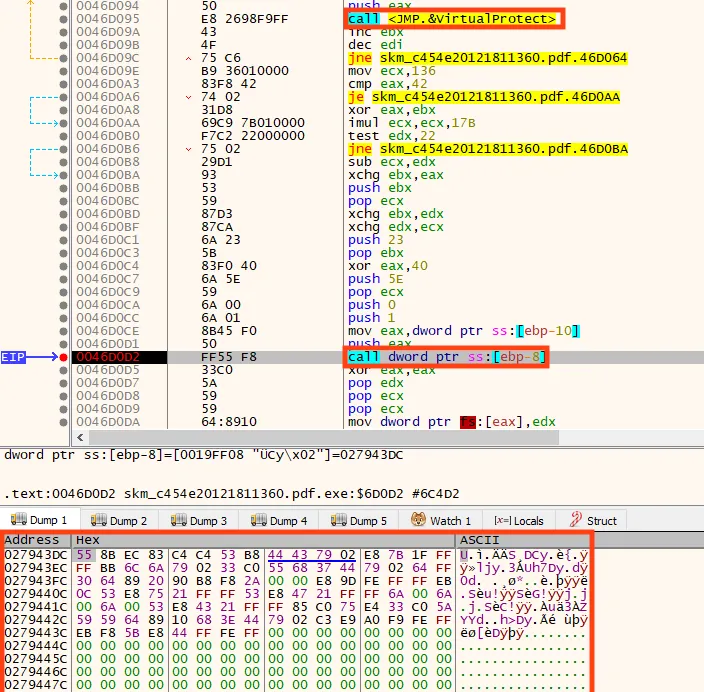Switch to the Locals tab

[x=519, y=520]
